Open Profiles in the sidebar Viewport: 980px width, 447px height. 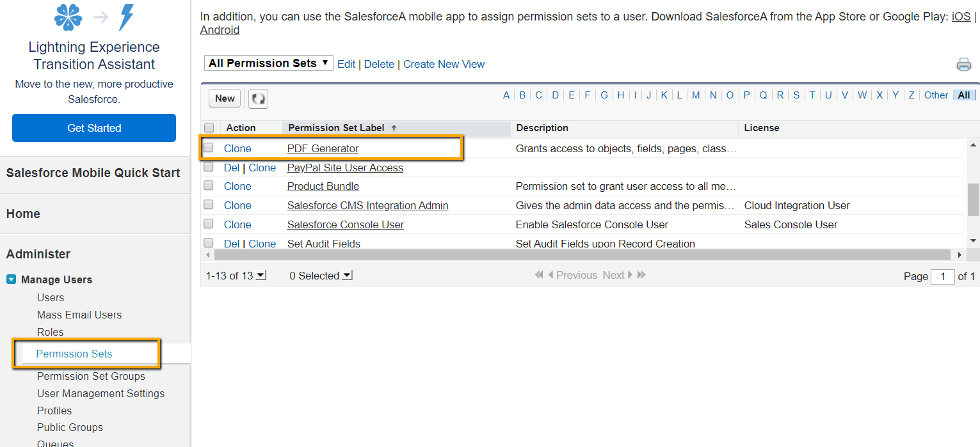[x=54, y=411]
